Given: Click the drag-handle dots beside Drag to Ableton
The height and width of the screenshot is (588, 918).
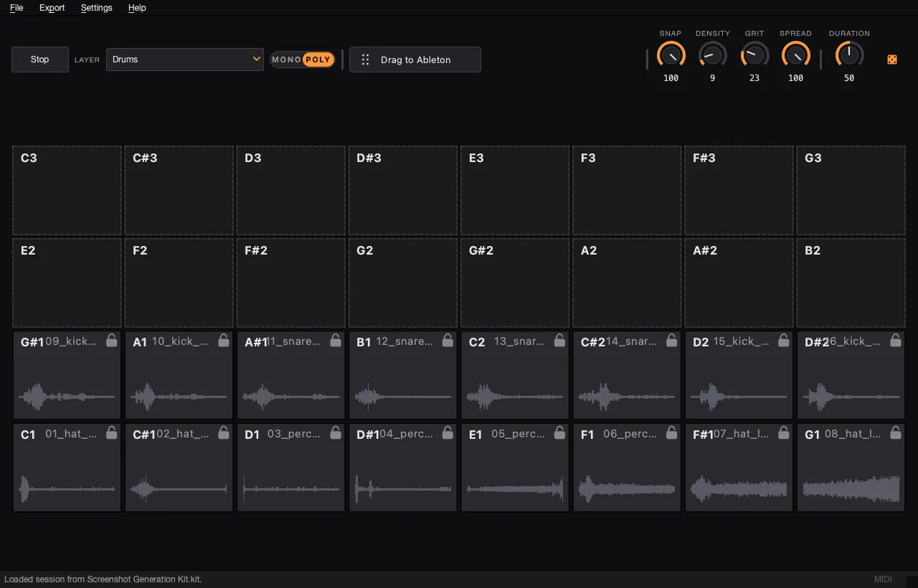Looking at the screenshot, I should point(365,60).
